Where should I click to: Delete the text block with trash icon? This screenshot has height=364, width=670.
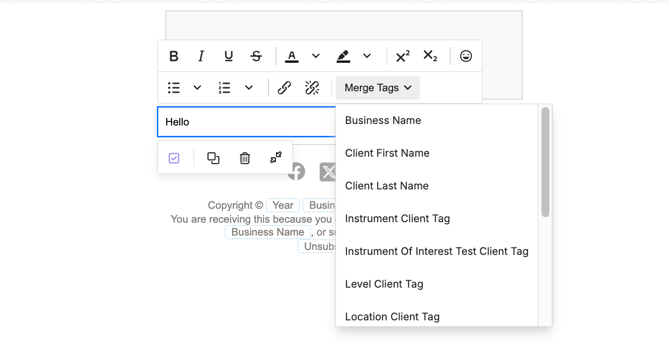pos(244,158)
